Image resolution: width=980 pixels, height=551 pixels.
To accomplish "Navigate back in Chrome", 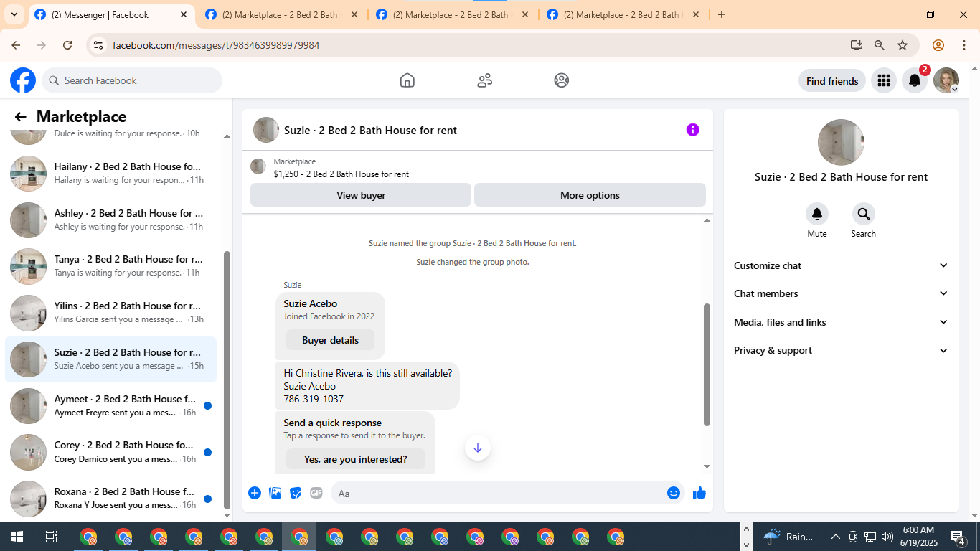I will 16,45.
